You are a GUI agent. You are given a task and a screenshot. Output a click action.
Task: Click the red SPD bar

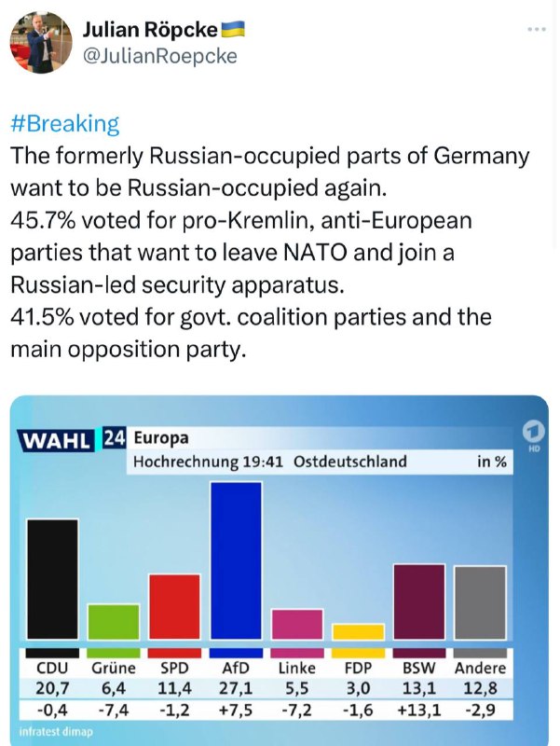tap(175, 607)
